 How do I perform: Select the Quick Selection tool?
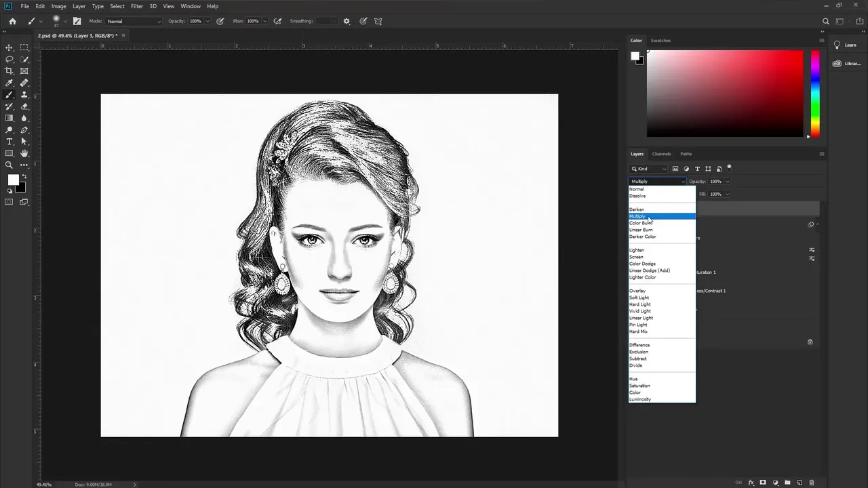click(24, 60)
